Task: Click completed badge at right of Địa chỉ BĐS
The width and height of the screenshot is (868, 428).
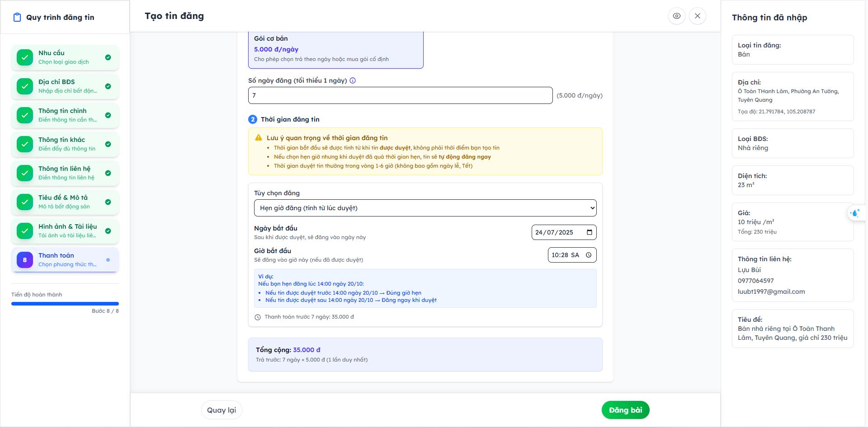Action: click(x=108, y=86)
